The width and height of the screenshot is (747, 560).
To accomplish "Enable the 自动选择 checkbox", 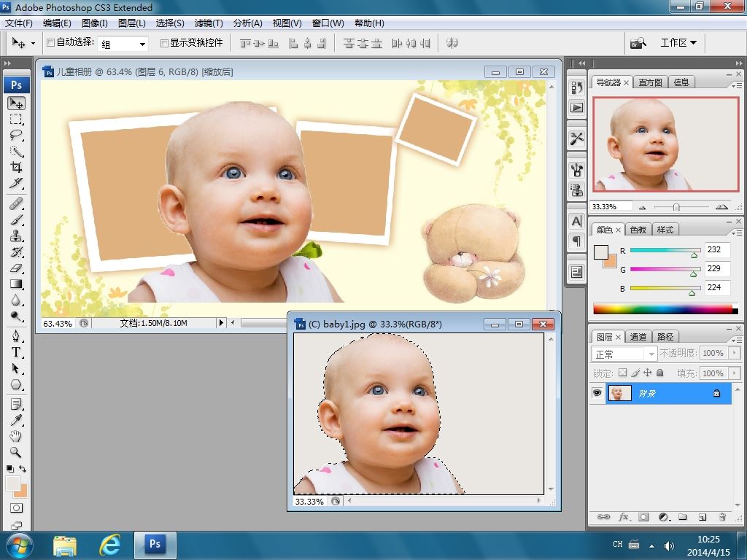I will (x=50, y=43).
